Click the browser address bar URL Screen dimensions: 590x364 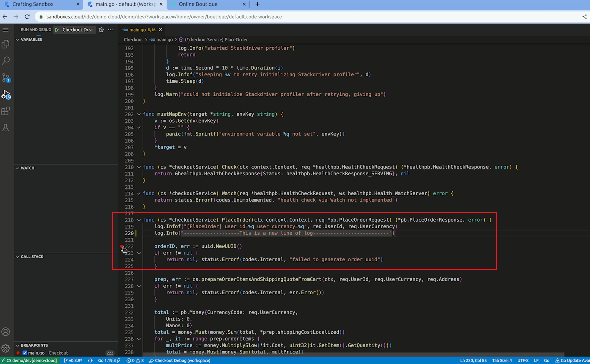pyautogui.click(x=164, y=17)
